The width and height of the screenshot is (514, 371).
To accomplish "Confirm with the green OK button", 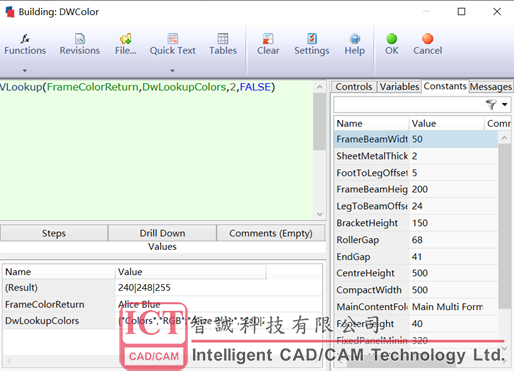I will pos(392,44).
